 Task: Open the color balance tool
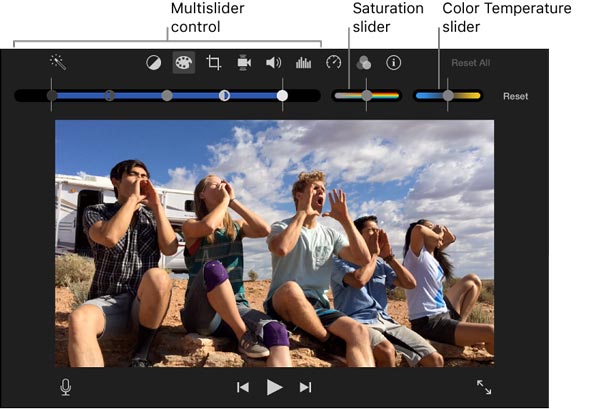pos(153,63)
